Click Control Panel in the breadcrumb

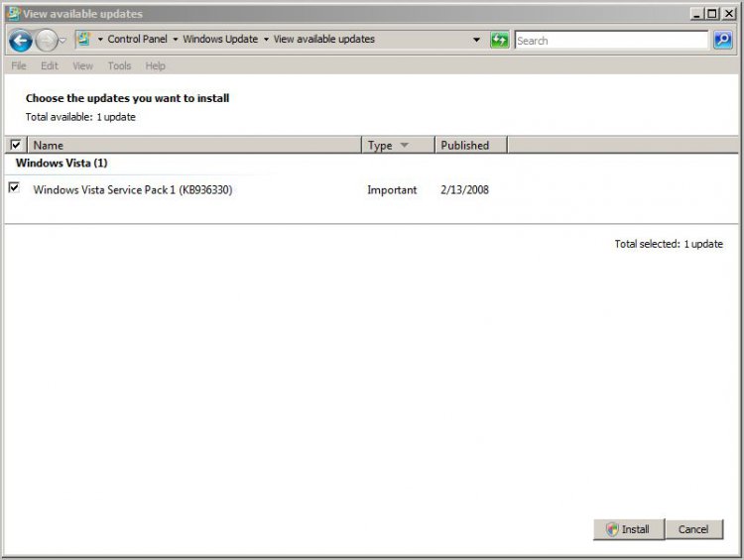pos(137,39)
